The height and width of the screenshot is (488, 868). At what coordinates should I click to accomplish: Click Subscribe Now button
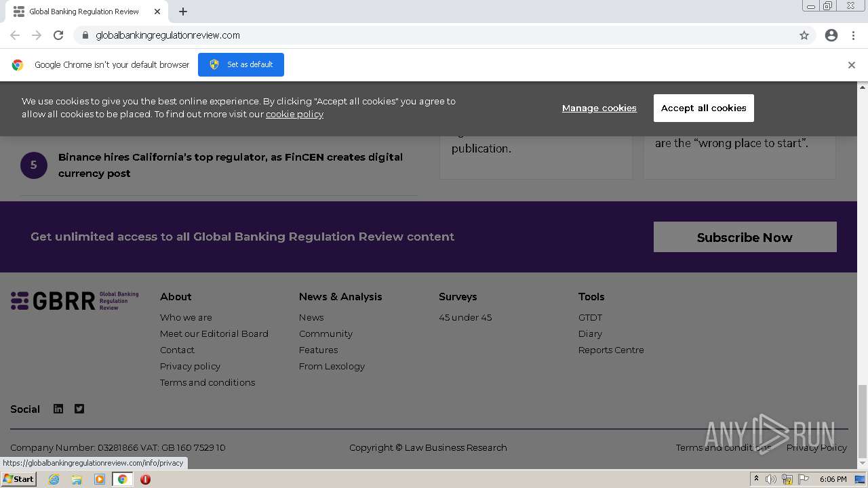tap(745, 237)
